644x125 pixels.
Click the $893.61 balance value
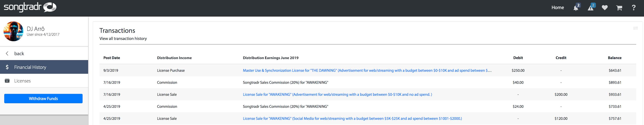pos(615,82)
